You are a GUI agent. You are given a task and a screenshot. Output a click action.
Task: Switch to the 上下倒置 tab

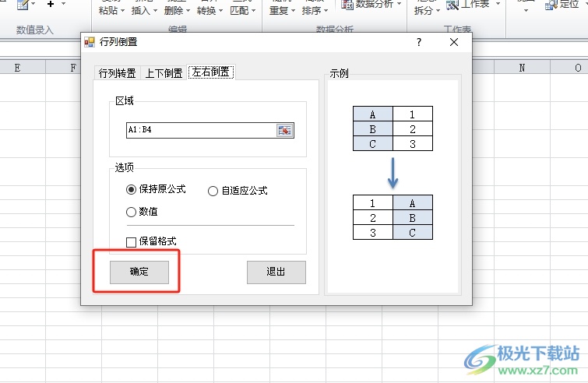(164, 73)
